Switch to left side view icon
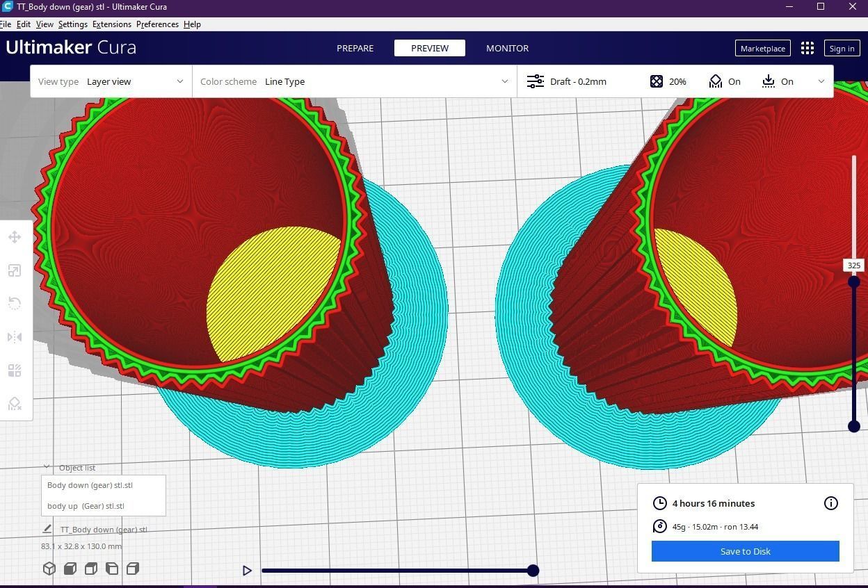This screenshot has width=868, height=588. (112, 569)
